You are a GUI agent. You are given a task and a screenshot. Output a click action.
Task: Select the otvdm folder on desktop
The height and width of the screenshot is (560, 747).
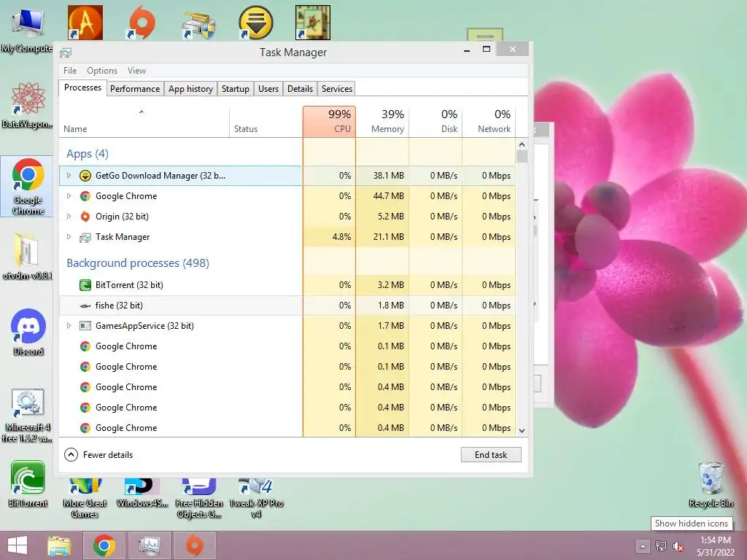[x=27, y=256]
